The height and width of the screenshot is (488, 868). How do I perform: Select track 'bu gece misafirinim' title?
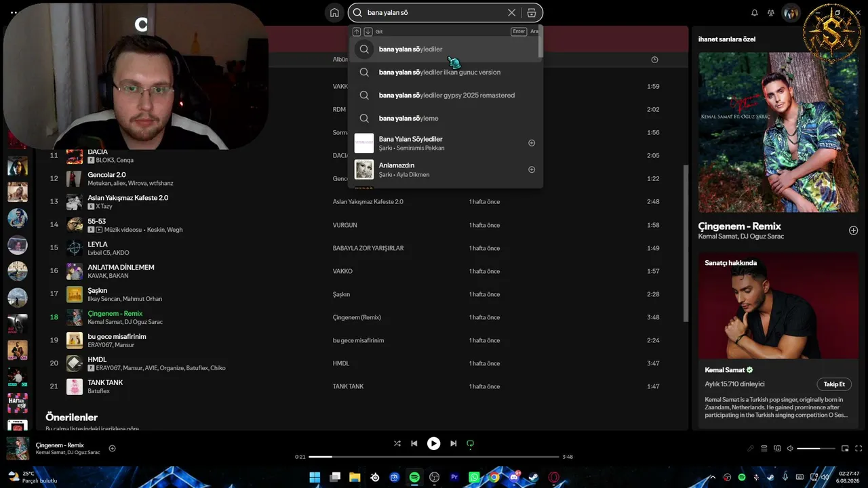[117, 336]
